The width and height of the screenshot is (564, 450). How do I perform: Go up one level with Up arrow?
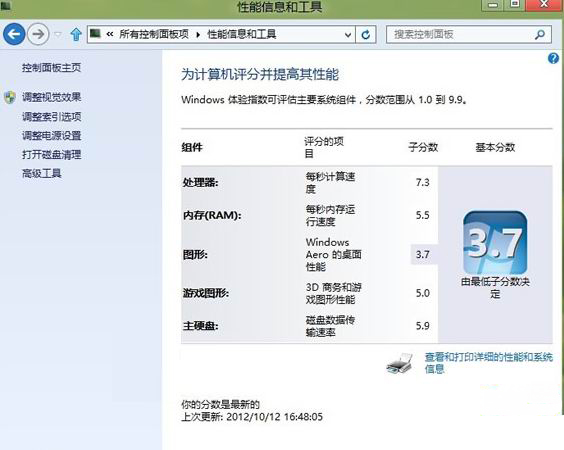(76, 35)
